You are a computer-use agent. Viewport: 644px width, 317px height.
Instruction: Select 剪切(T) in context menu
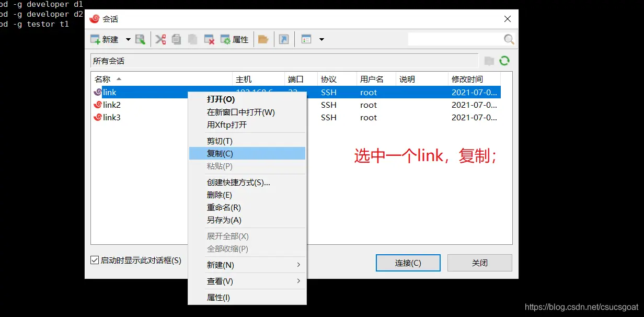coord(247,141)
